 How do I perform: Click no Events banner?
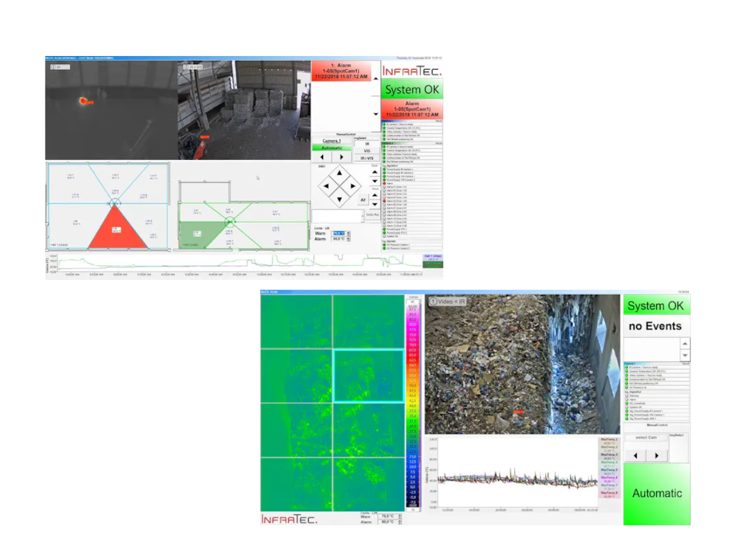click(657, 326)
